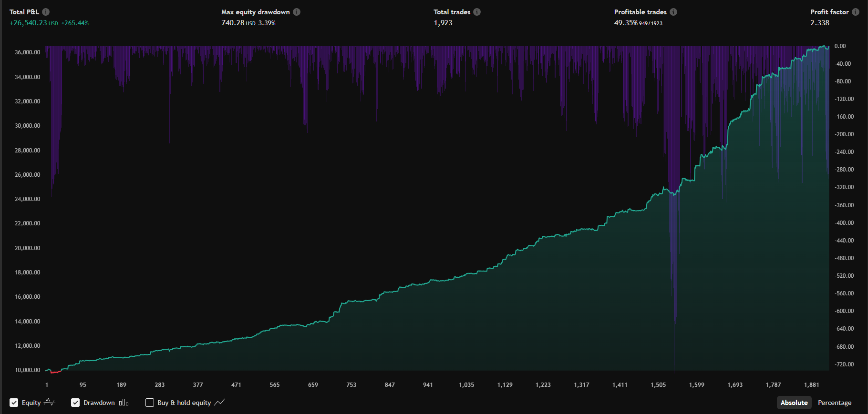Click the info icon next to Profit factor
This screenshot has width=868, height=414.
click(x=856, y=12)
